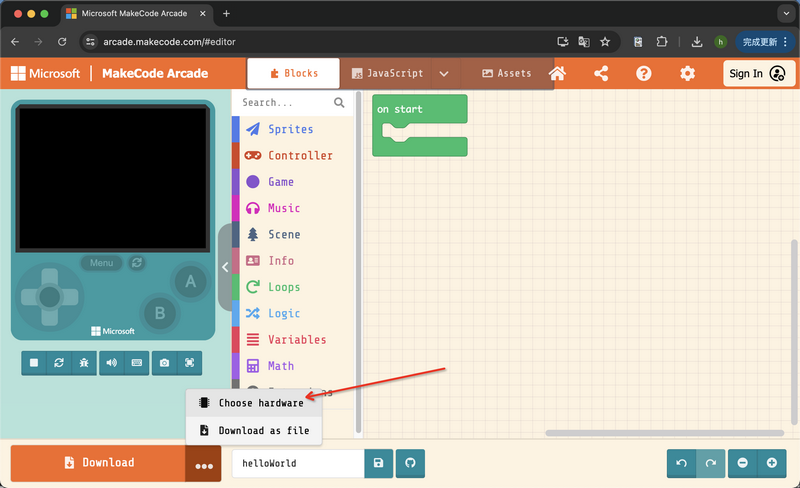The width and height of the screenshot is (800, 488).
Task: Take a simulator screenshot with camera icon
Action: (165, 363)
